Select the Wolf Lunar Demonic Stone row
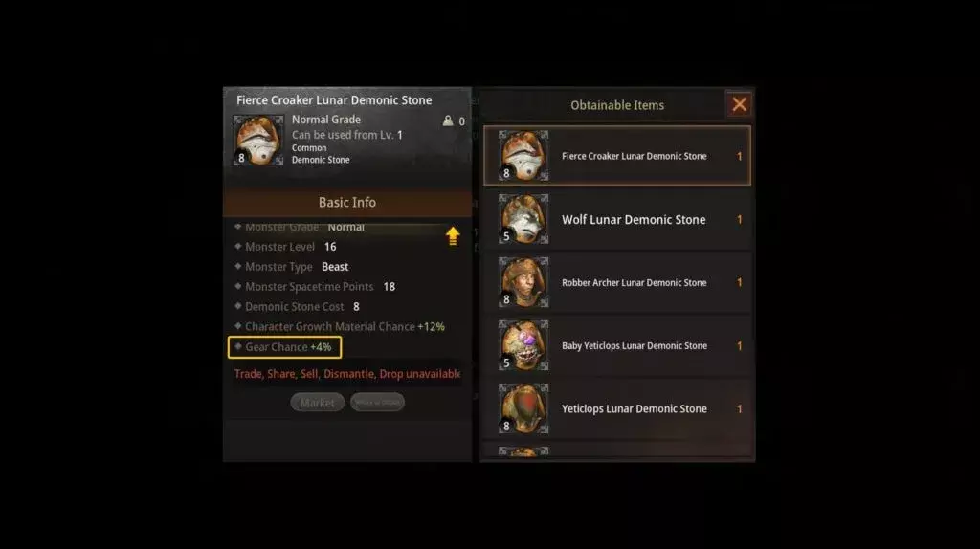The height and width of the screenshot is (549, 980). (617, 219)
